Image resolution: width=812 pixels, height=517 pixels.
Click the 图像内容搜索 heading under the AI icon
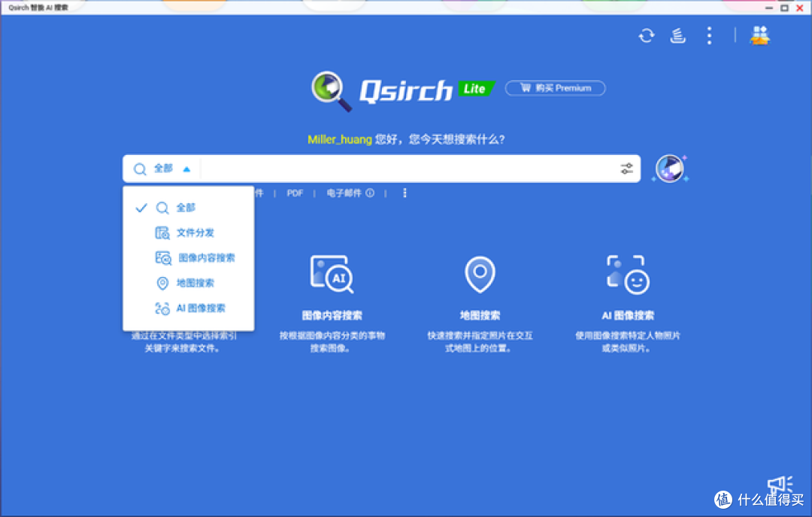(332, 315)
